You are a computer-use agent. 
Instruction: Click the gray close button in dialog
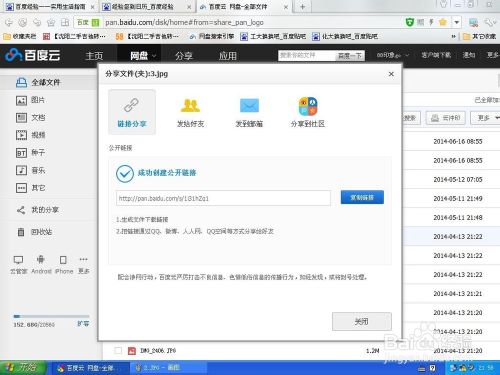pyautogui.click(x=362, y=321)
